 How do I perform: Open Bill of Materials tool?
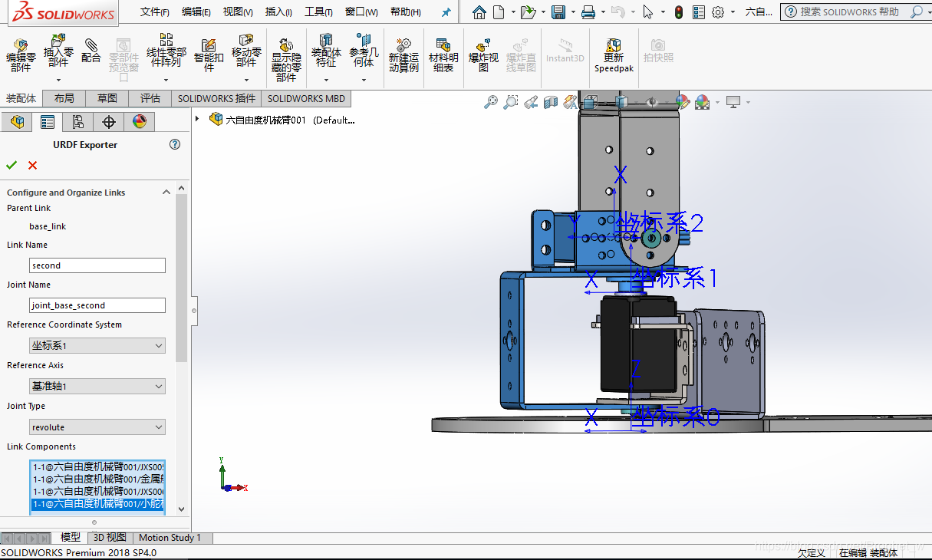[x=443, y=55]
